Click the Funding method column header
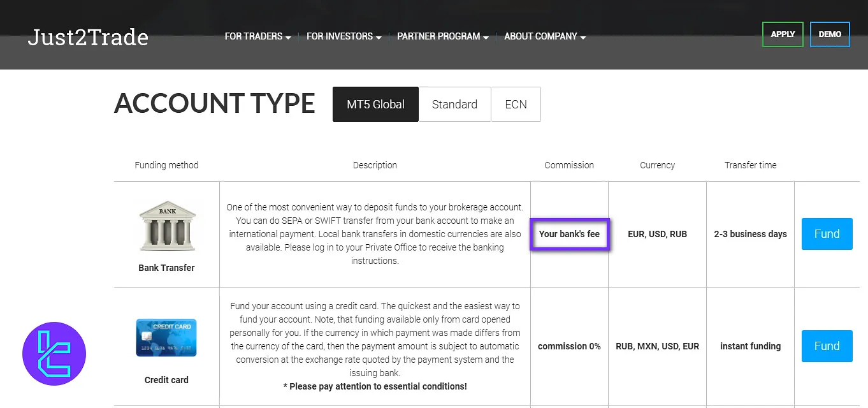The image size is (868, 408). 166,165
